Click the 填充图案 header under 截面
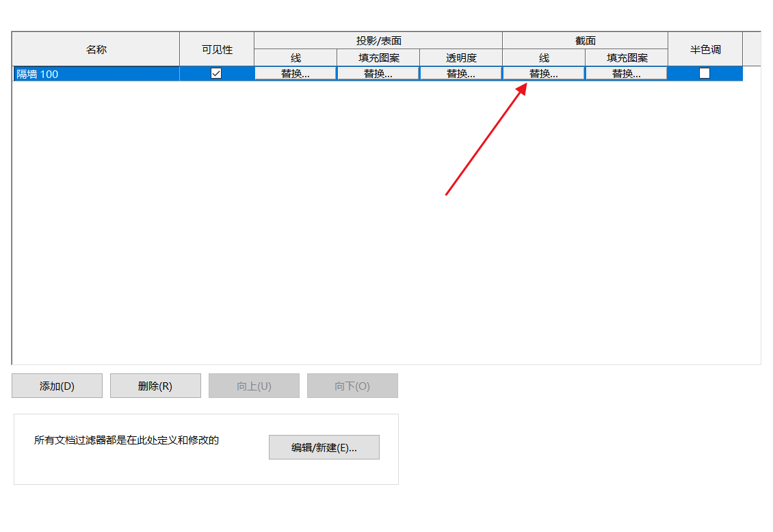The height and width of the screenshot is (532, 773). 627,58
